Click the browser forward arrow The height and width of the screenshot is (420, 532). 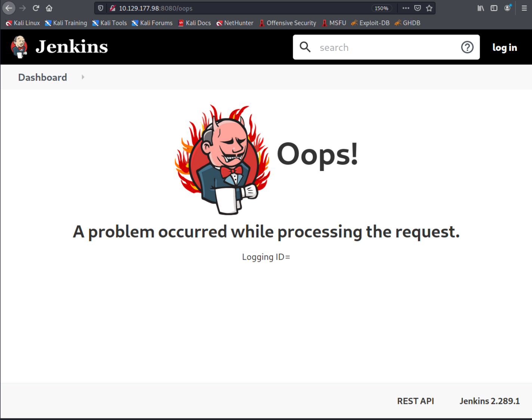pyautogui.click(x=22, y=8)
